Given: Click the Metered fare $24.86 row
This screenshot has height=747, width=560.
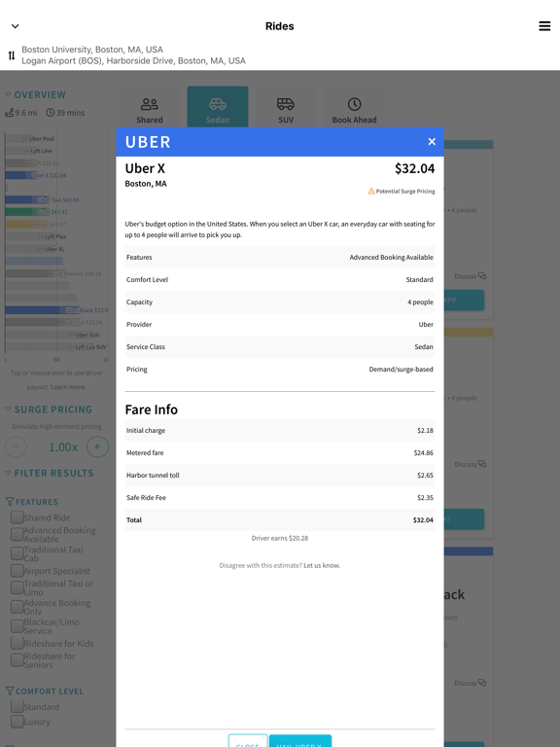Looking at the screenshot, I should (x=280, y=452).
